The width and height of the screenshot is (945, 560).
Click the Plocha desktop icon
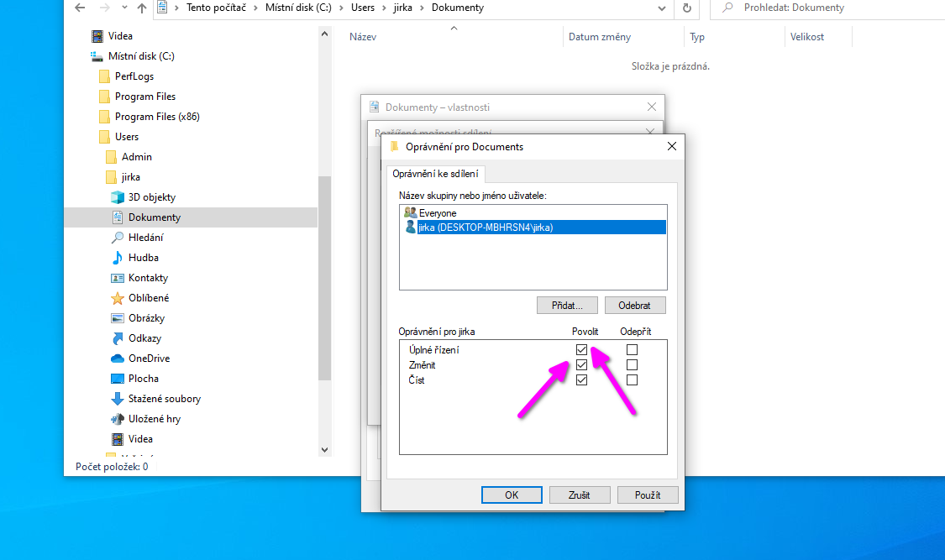click(114, 378)
